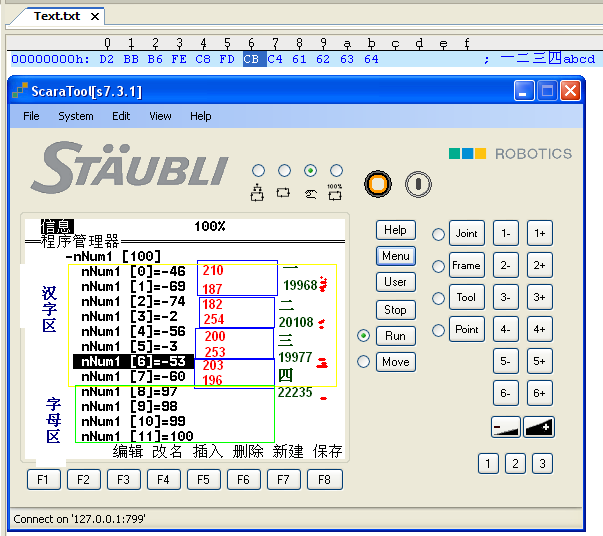Viewport: 603px width, 536px height.
Task: Decrease speed with the minus ramp button
Action: 506,427
